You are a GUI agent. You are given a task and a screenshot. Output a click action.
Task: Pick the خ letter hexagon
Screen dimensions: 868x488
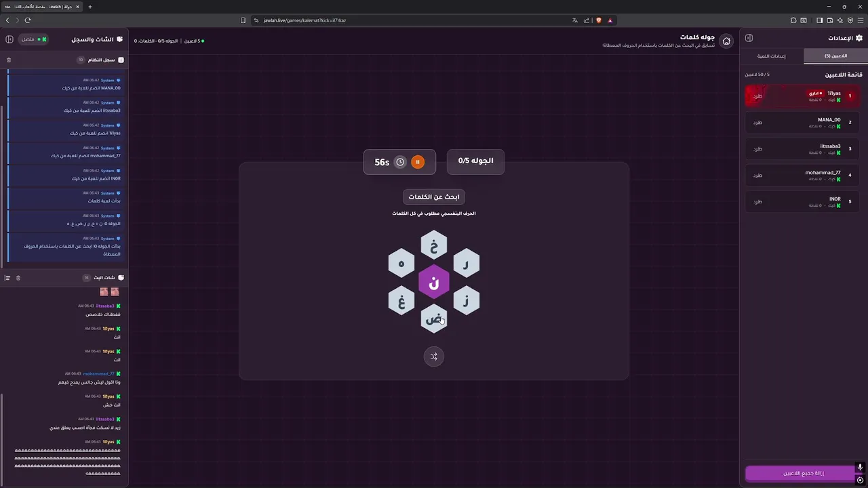[434, 245]
